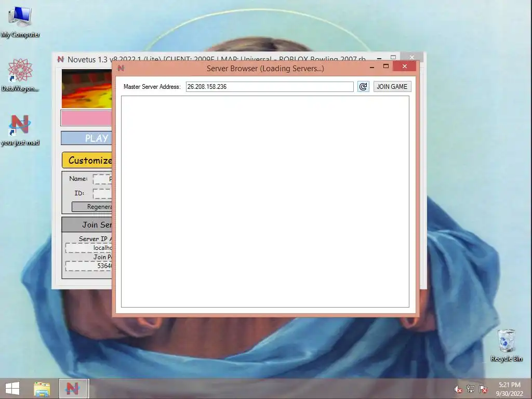Click the Customize button in Novetus window
532x399 pixels.
[x=87, y=160]
